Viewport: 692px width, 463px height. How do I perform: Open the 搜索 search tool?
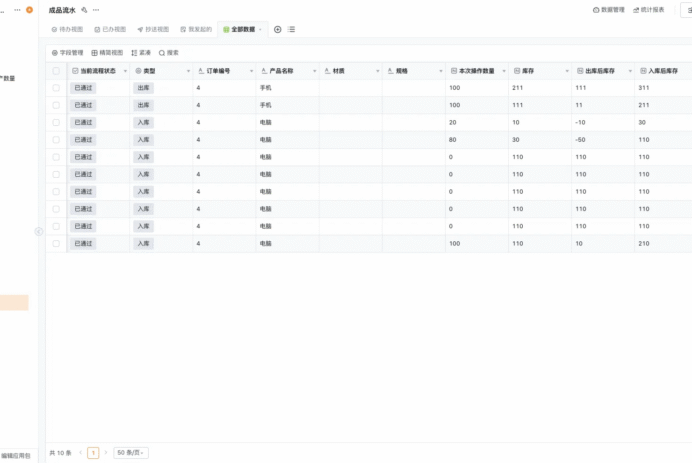[169, 53]
